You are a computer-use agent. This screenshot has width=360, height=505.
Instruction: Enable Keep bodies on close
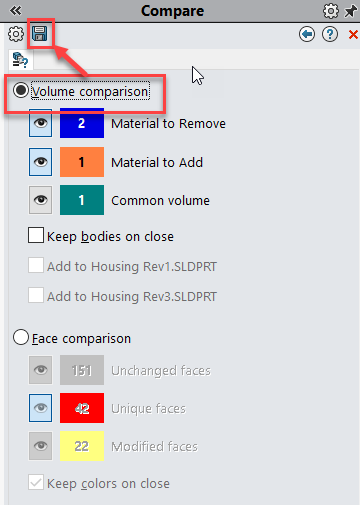click(36, 235)
